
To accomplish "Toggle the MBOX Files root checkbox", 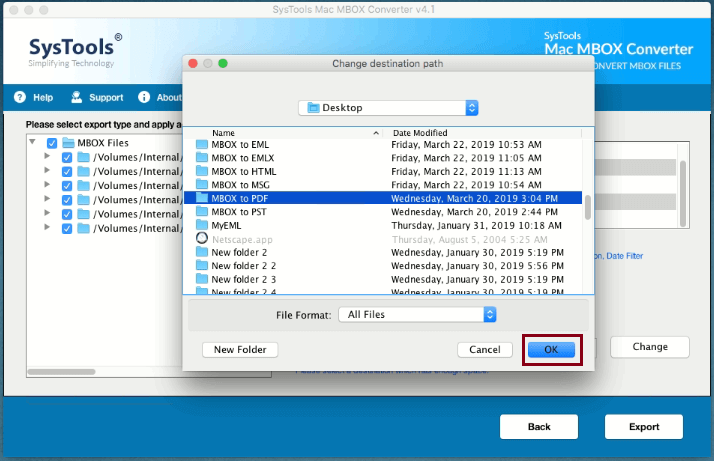I will [x=52, y=143].
